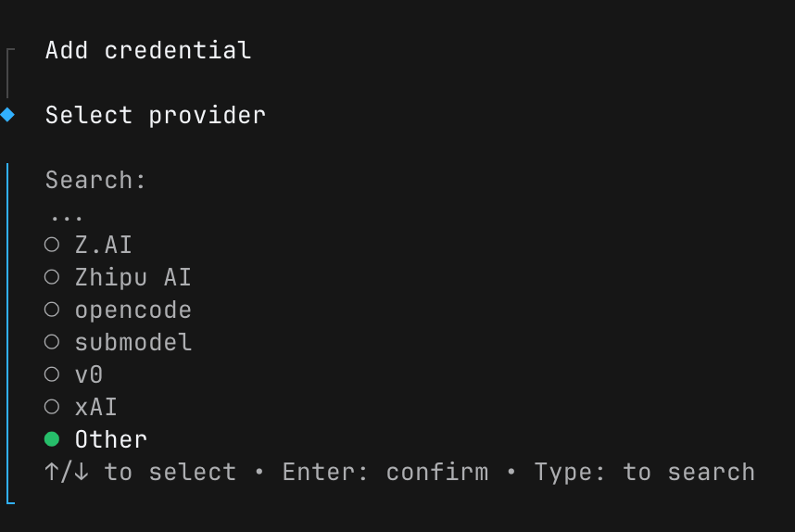This screenshot has width=795, height=532.
Task: Click the Z.AI provider name
Action: [x=104, y=245]
